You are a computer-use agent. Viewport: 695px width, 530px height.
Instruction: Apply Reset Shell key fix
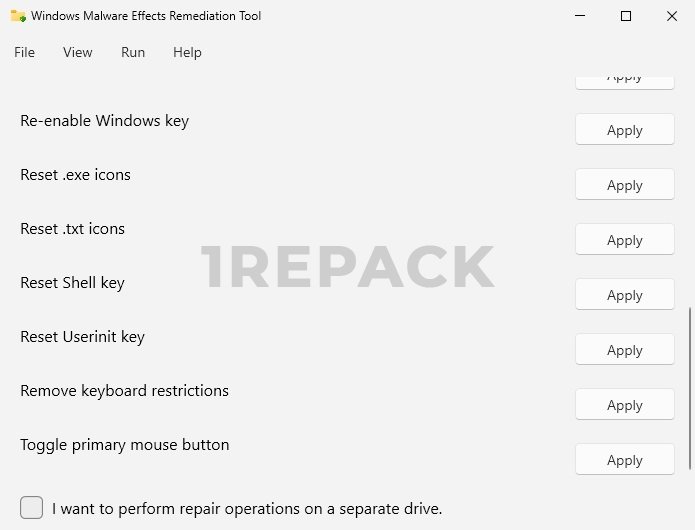(x=624, y=295)
